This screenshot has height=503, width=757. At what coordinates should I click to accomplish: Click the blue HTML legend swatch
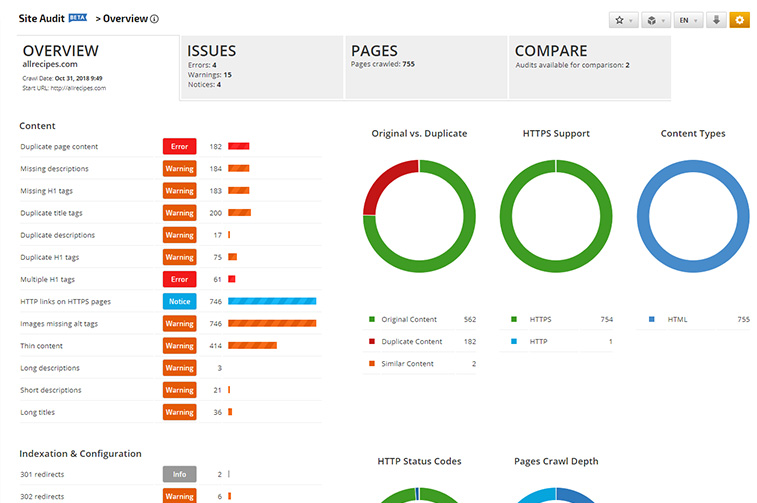click(651, 320)
